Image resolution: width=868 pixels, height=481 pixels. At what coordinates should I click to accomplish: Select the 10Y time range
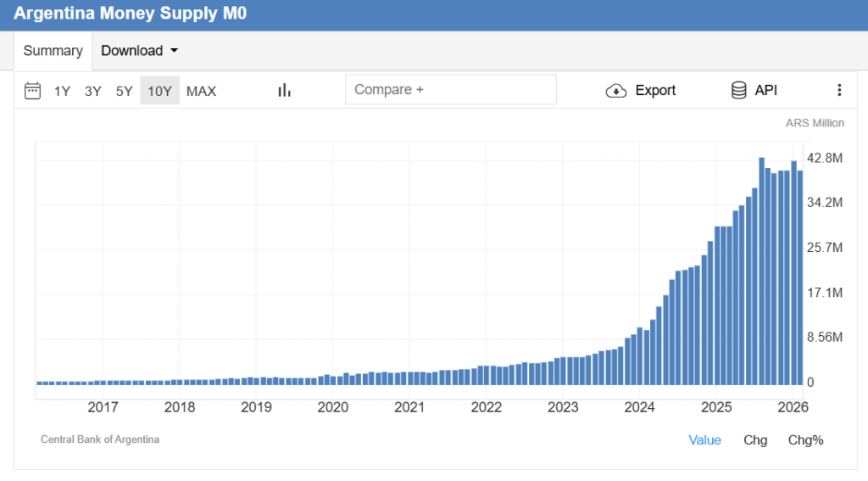[x=159, y=91]
